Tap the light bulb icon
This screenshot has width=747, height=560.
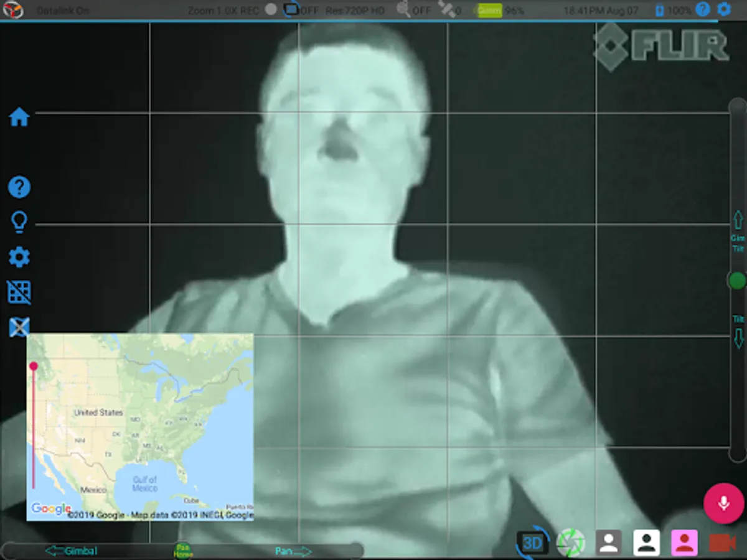pyautogui.click(x=19, y=222)
